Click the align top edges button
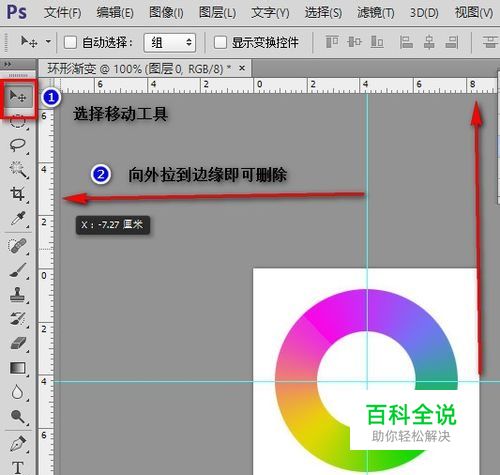This screenshot has width=500, height=475. [332, 42]
